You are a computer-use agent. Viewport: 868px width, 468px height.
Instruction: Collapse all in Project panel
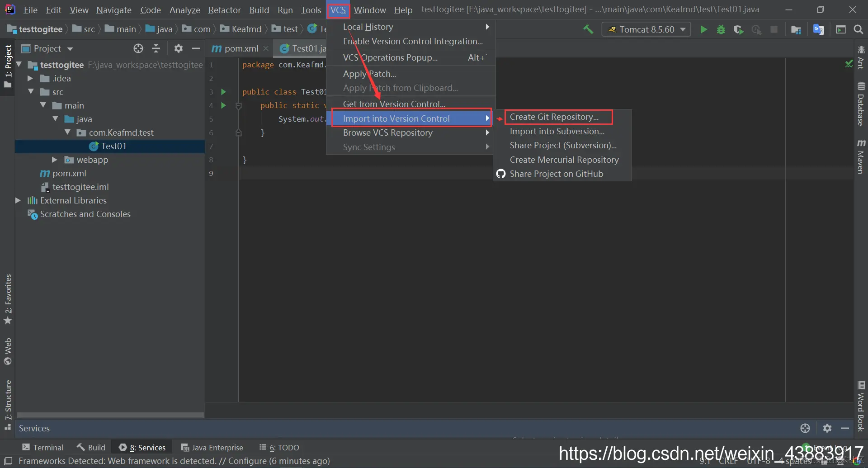click(156, 48)
